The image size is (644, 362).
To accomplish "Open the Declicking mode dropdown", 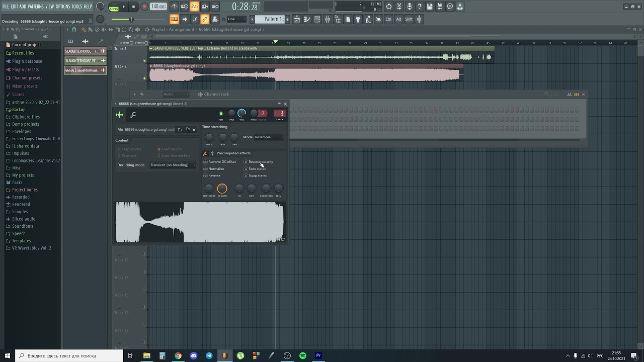I will (x=173, y=165).
